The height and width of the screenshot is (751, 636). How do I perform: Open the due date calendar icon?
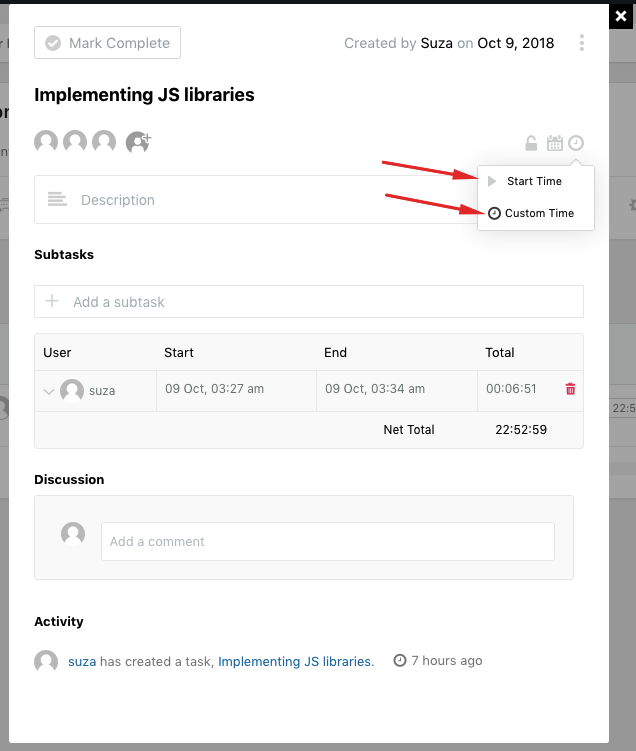(555, 143)
